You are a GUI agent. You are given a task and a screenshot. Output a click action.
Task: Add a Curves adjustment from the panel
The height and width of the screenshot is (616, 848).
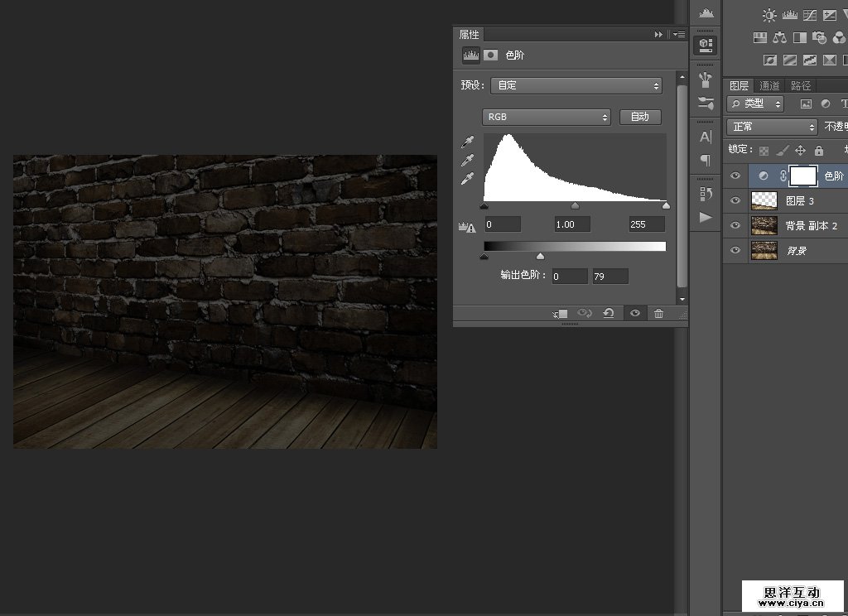click(x=810, y=15)
